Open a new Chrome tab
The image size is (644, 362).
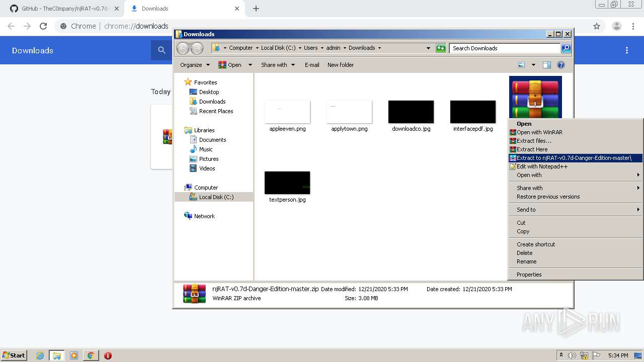click(256, 9)
